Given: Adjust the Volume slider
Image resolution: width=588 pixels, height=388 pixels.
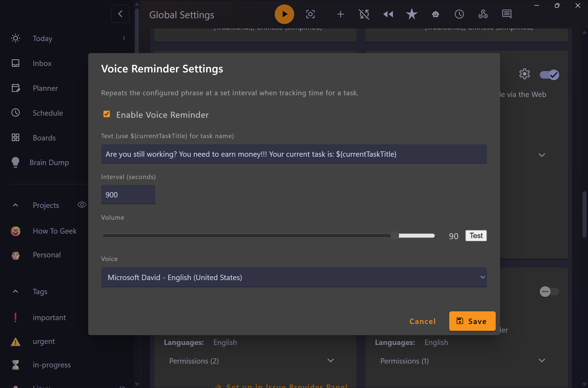Looking at the screenshot, I should (x=269, y=236).
